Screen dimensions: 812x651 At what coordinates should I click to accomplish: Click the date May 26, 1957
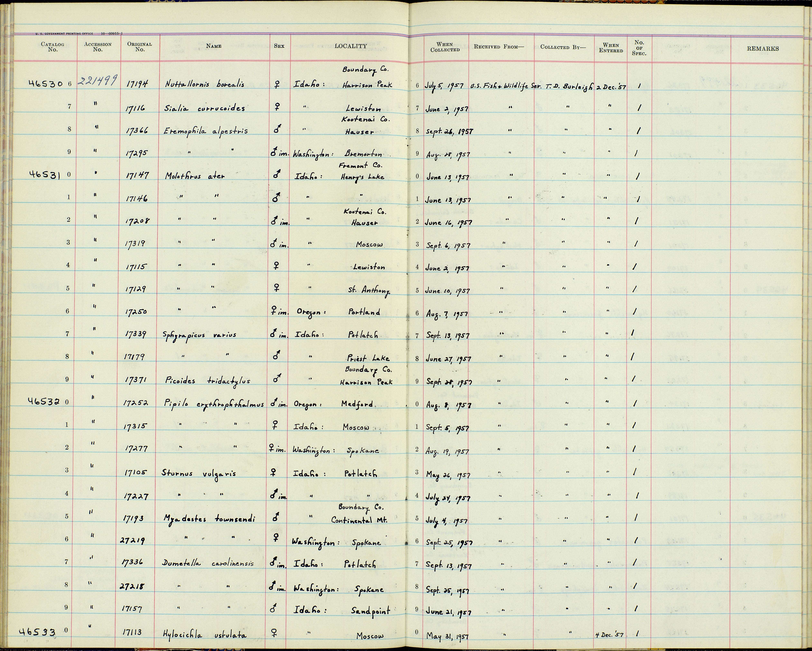[448, 475]
